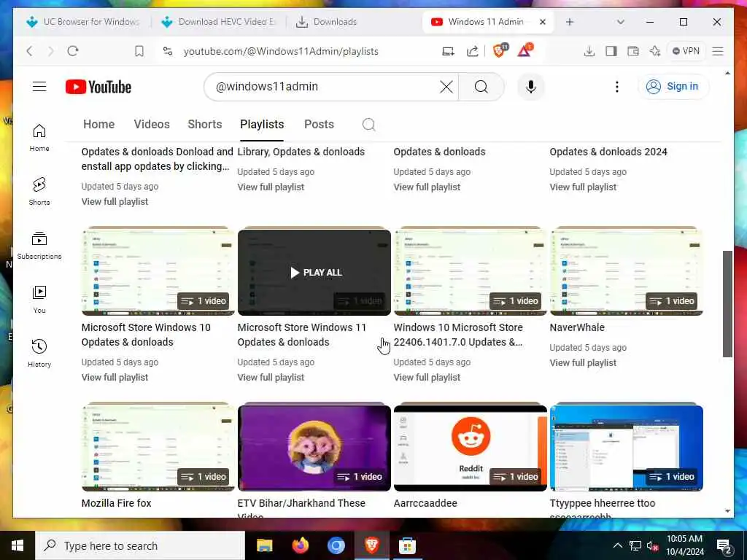Image resolution: width=747 pixels, height=560 pixels.
Task: View full playlist under Opdates & donloads 2024
Action: point(583,187)
